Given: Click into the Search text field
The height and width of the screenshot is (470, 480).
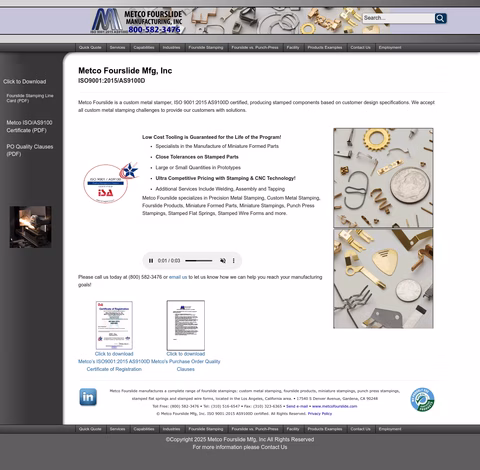Looking at the screenshot, I should coord(398,18).
